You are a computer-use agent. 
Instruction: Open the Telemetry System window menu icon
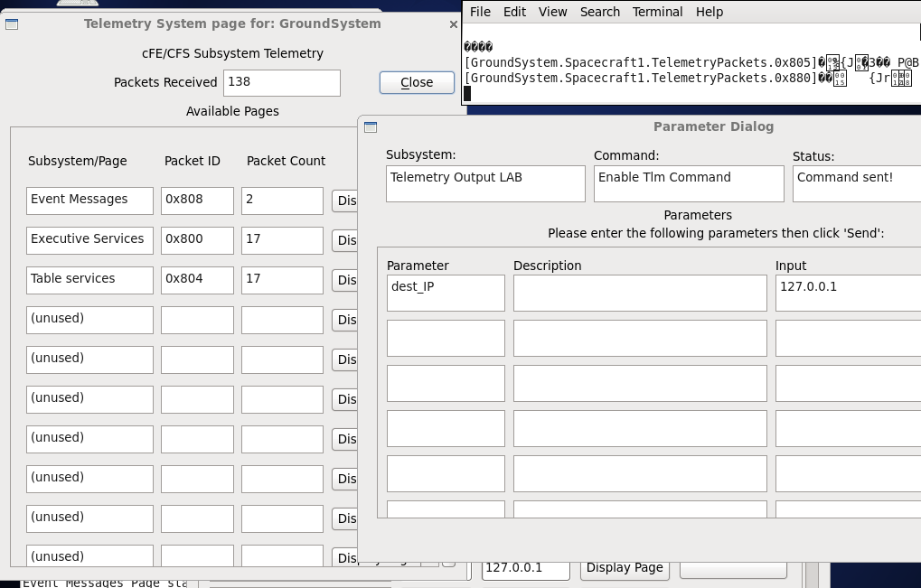(x=12, y=23)
